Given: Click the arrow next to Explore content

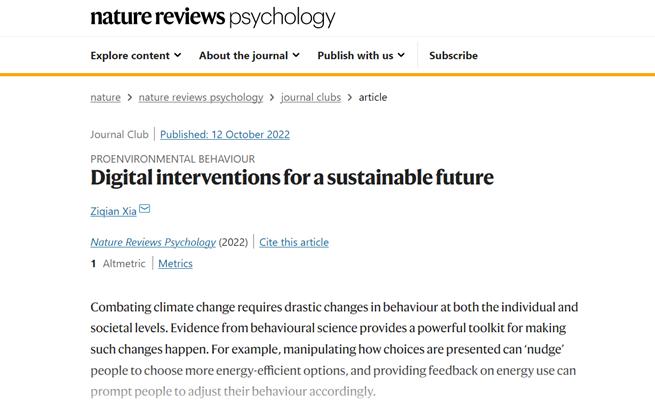Looking at the screenshot, I should coord(178,56).
